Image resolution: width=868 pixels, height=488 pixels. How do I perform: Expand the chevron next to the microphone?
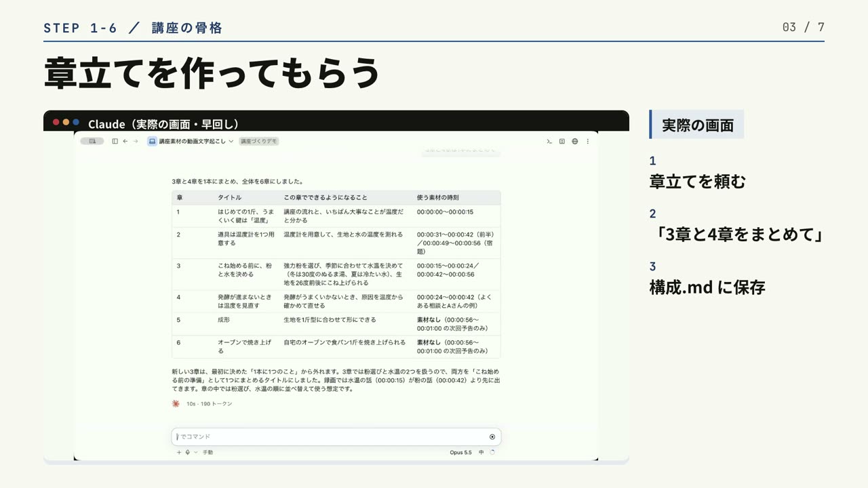click(x=196, y=452)
